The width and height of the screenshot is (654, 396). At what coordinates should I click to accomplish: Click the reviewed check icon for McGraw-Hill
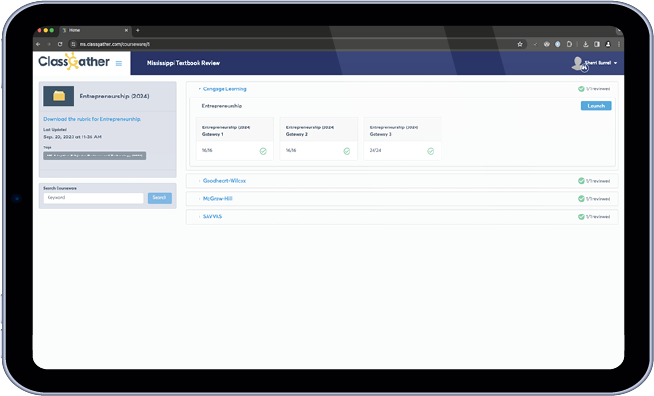(581, 199)
